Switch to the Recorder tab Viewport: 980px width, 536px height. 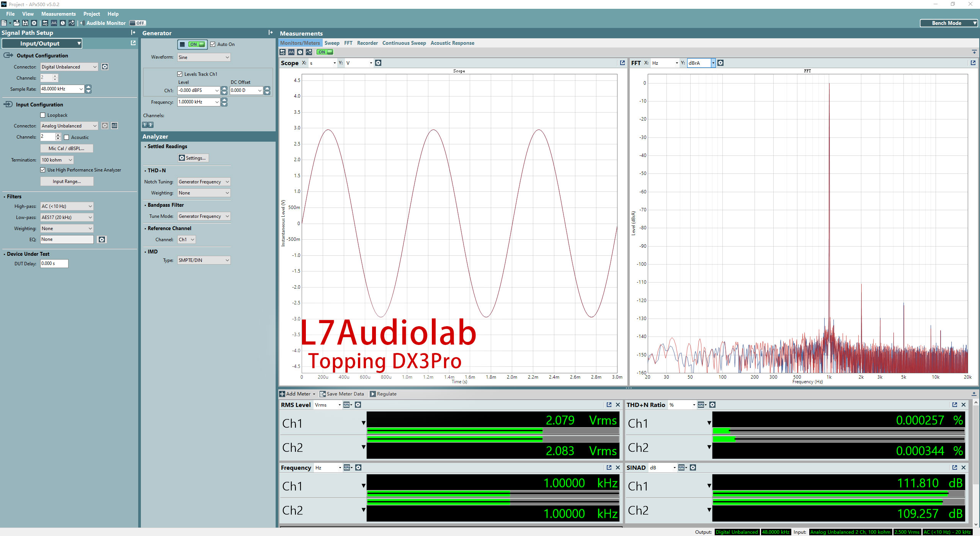(367, 43)
